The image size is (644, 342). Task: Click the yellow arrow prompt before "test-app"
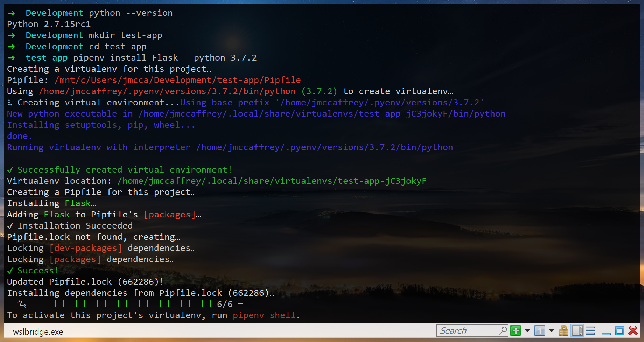pos(12,57)
